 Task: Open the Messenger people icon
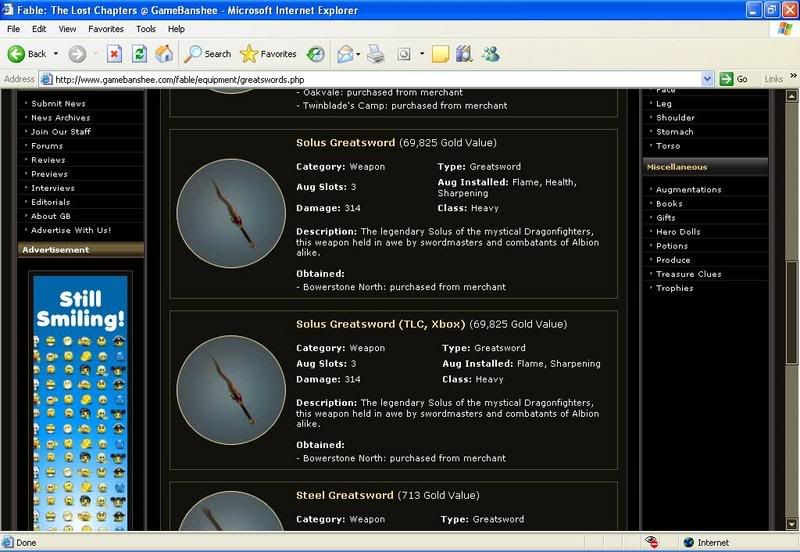(491, 54)
